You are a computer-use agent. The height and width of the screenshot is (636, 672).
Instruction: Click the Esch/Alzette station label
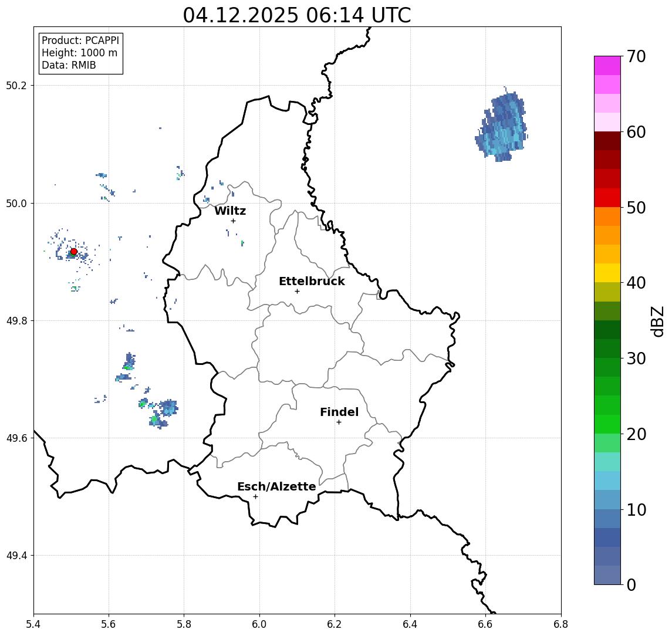(x=276, y=486)
